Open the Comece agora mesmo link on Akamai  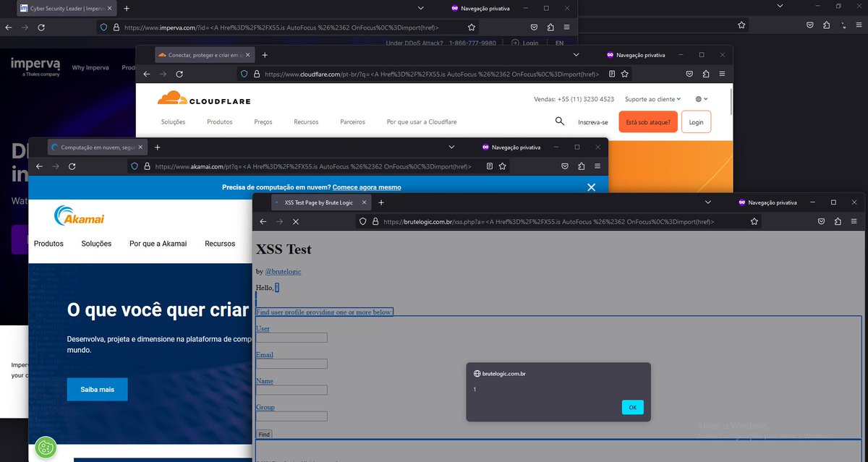click(x=367, y=187)
